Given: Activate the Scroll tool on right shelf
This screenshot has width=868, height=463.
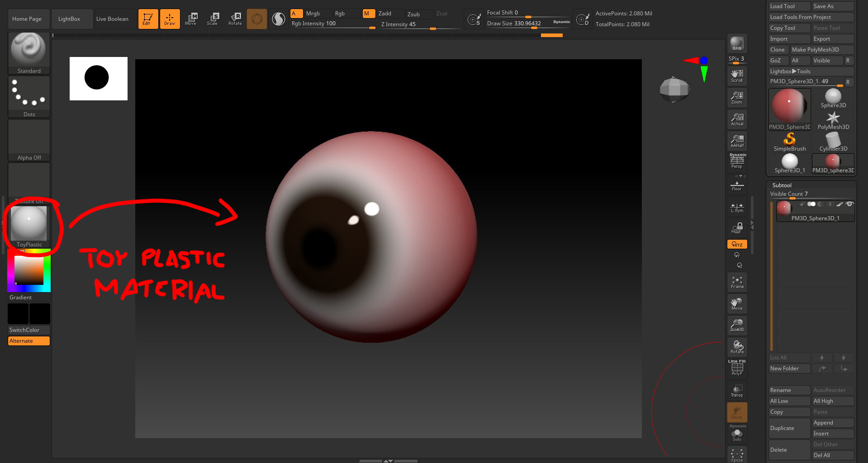Looking at the screenshot, I should pos(736,75).
